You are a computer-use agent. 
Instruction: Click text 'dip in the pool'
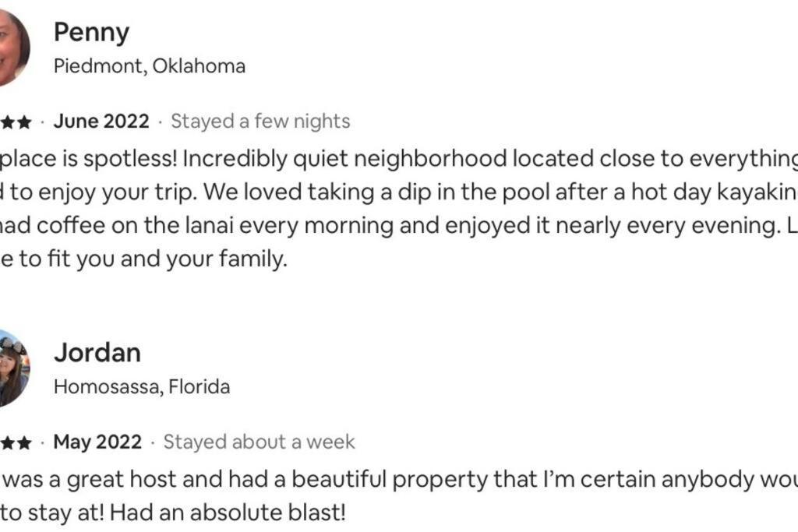click(x=473, y=192)
